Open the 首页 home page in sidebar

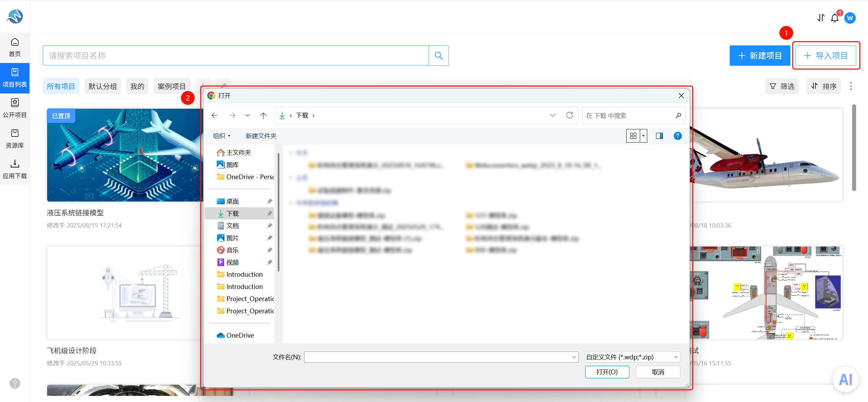(15, 47)
